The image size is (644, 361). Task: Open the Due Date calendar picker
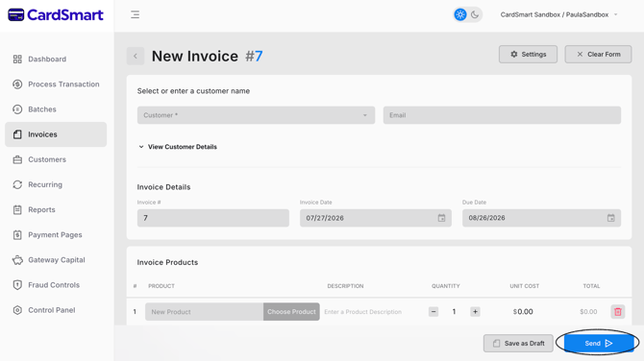point(610,218)
